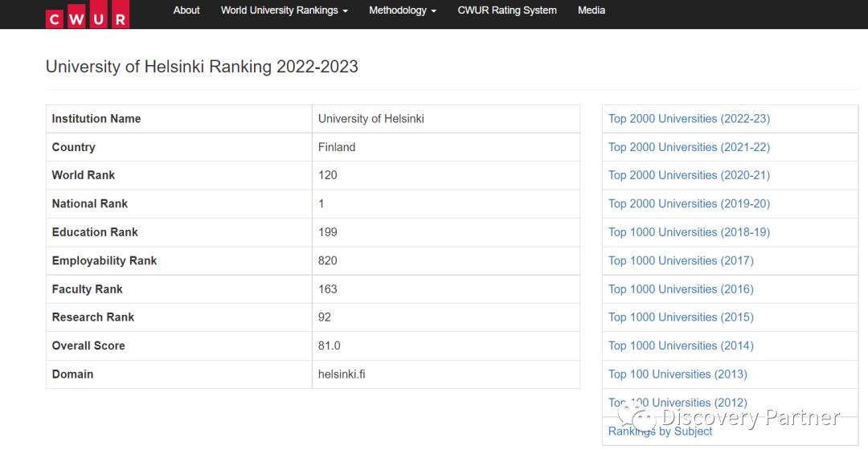Open Top 1000 Universities (2016) link
Screen dimensions: 868x458
[681, 289]
